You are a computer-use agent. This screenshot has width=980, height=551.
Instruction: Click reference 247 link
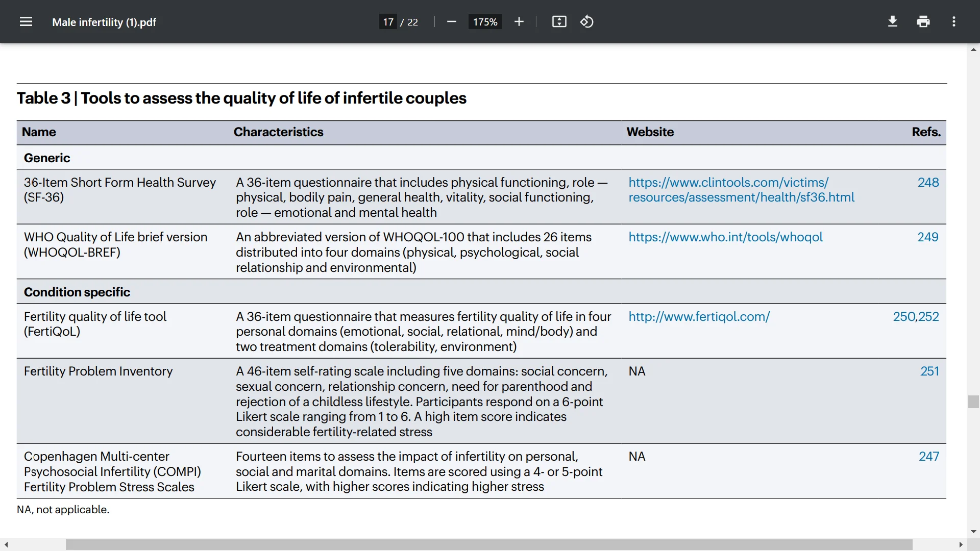pyautogui.click(x=928, y=457)
